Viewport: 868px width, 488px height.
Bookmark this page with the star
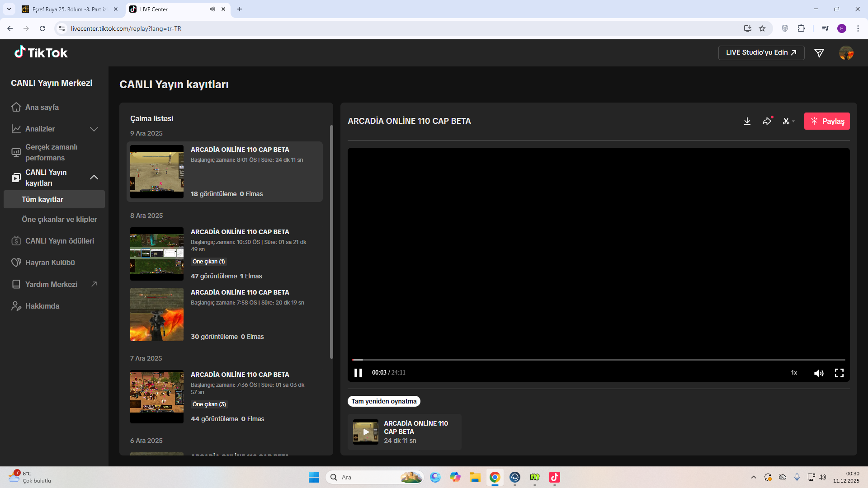(762, 28)
